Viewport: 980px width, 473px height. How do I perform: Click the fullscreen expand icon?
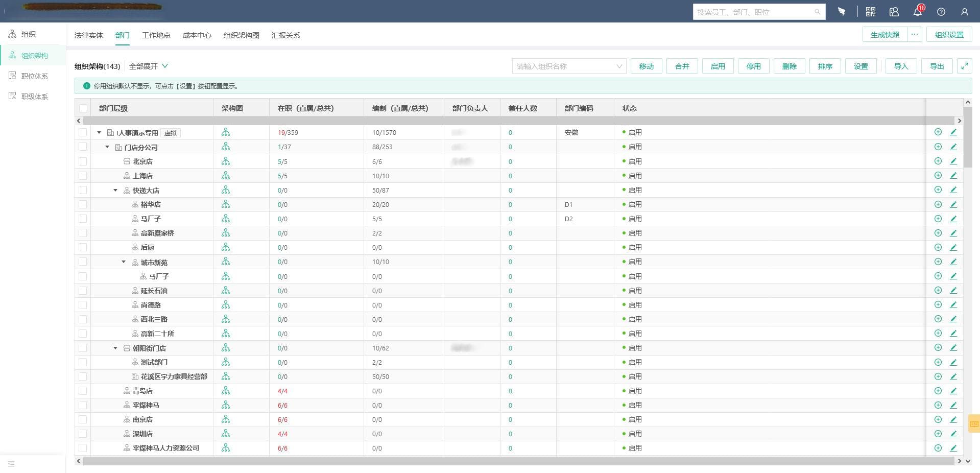pyautogui.click(x=965, y=66)
